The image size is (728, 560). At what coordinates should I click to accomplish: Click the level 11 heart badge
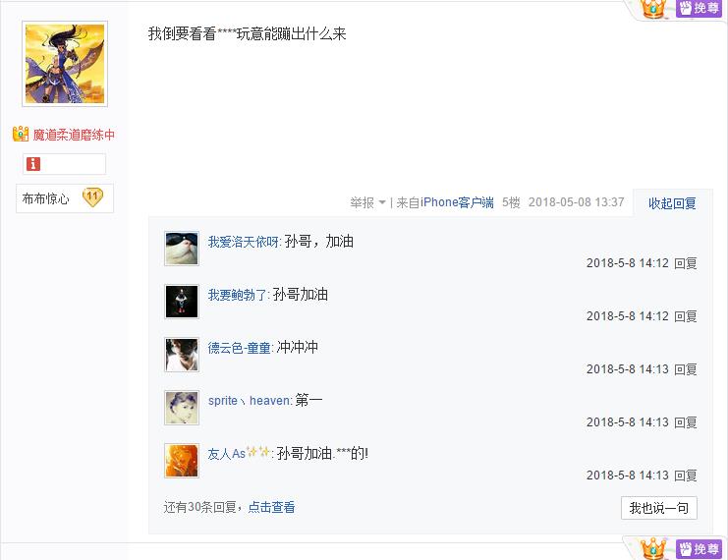pyautogui.click(x=92, y=197)
